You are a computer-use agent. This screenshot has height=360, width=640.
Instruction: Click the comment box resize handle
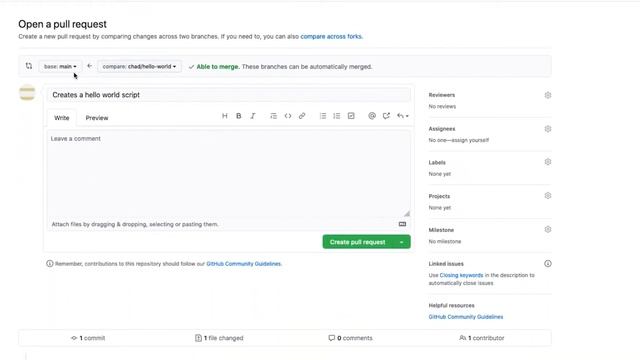point(407,213)
